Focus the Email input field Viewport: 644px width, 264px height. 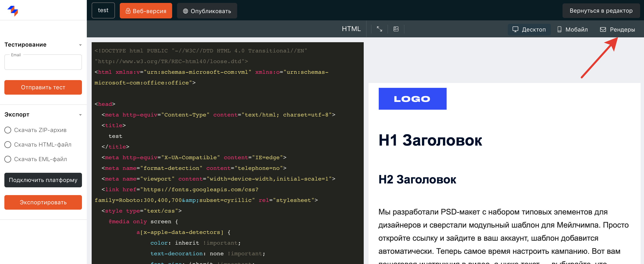(43, 62)
